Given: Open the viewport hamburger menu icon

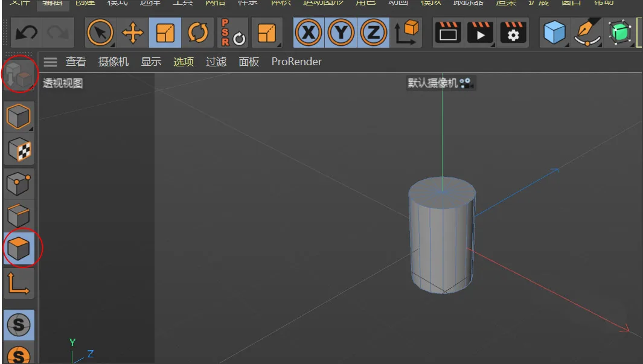Looking at the screenshot, I should pyautogui.click(x=51, y=62).
